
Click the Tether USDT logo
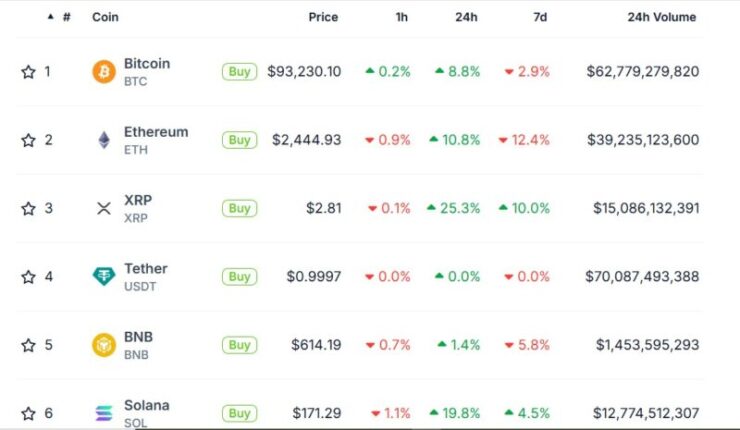(104, 276)
